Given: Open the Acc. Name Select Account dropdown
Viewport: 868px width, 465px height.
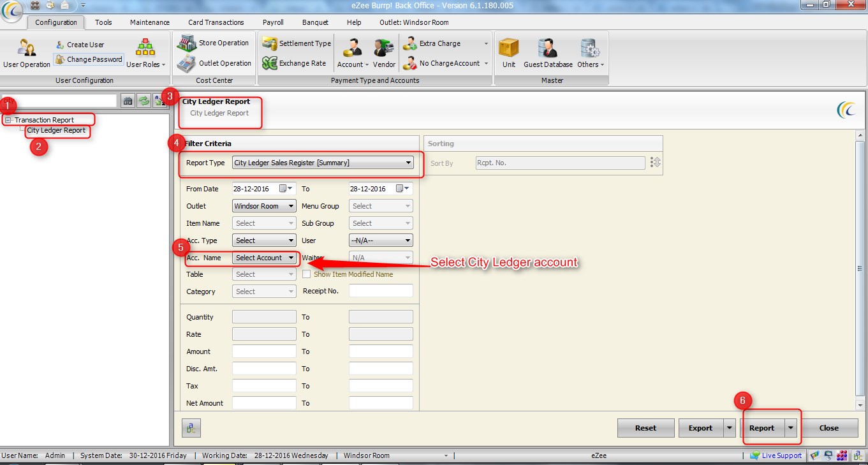Looking at the screenshot, I should [x=264, y=258].
